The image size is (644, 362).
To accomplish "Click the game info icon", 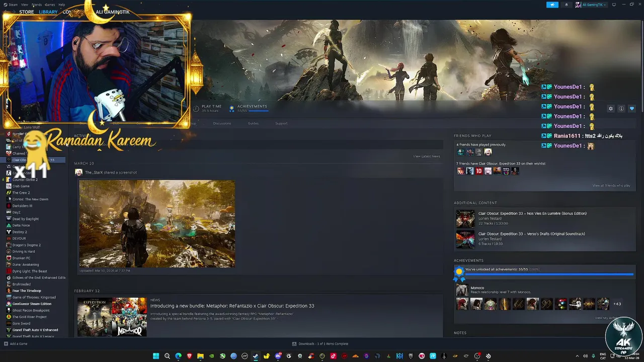I will point(621,109).
